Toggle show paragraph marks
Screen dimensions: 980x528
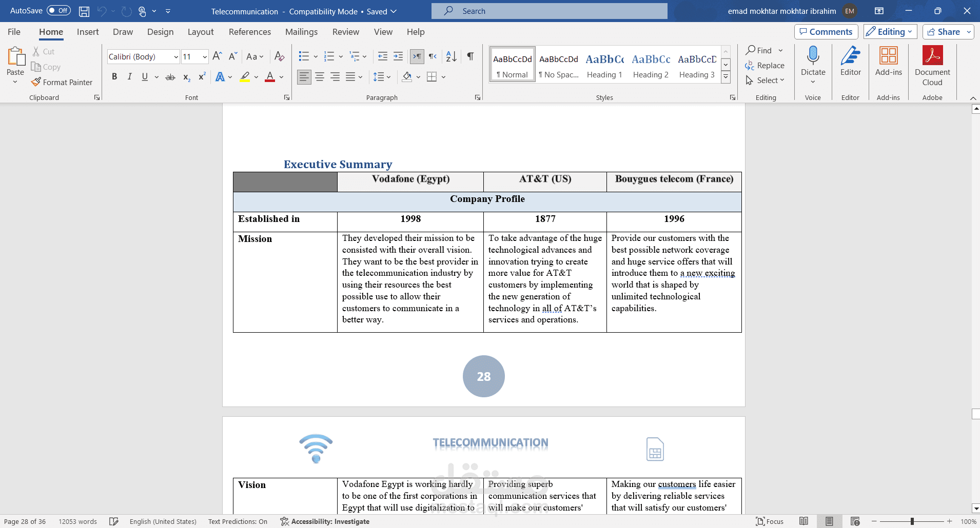tap(471, 56)
